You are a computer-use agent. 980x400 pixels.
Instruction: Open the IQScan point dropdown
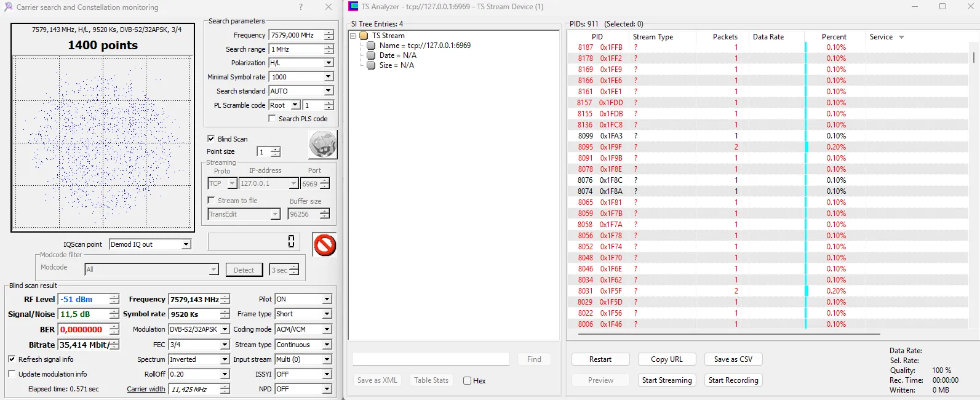point(186,244)
